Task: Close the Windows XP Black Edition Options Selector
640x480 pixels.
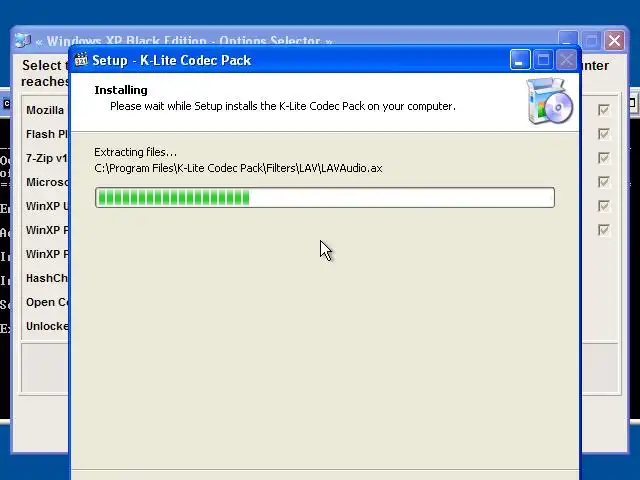Action: (x=614, y=40)
